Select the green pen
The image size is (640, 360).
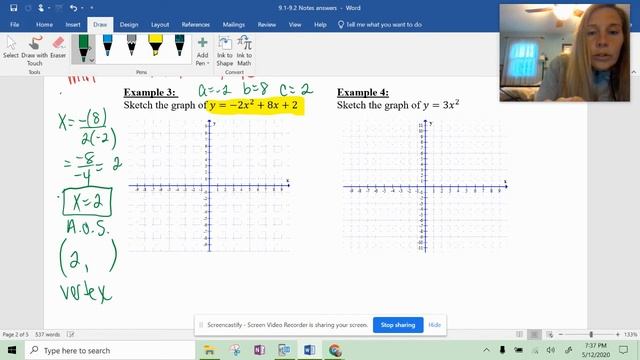[x=83, y=49]
